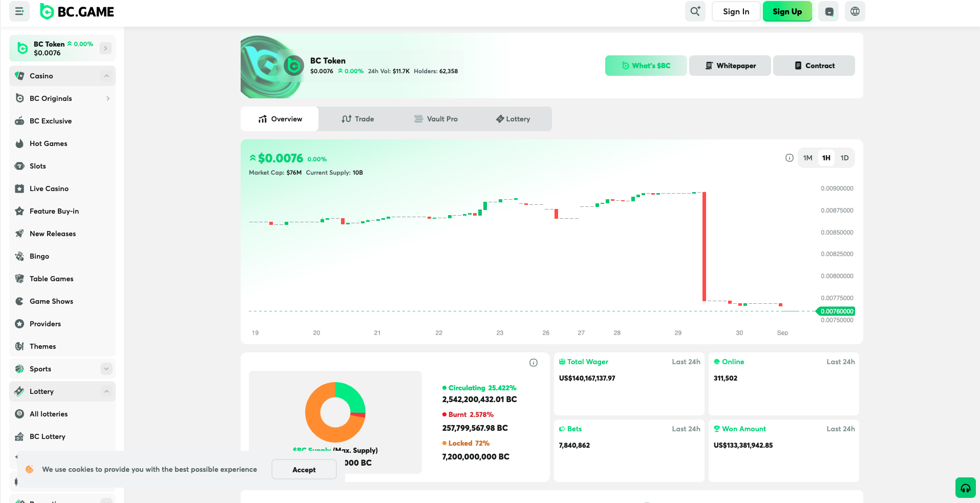Click the supply chart info icon
This screenshot has width=980, height=503.
click(534, 363)
